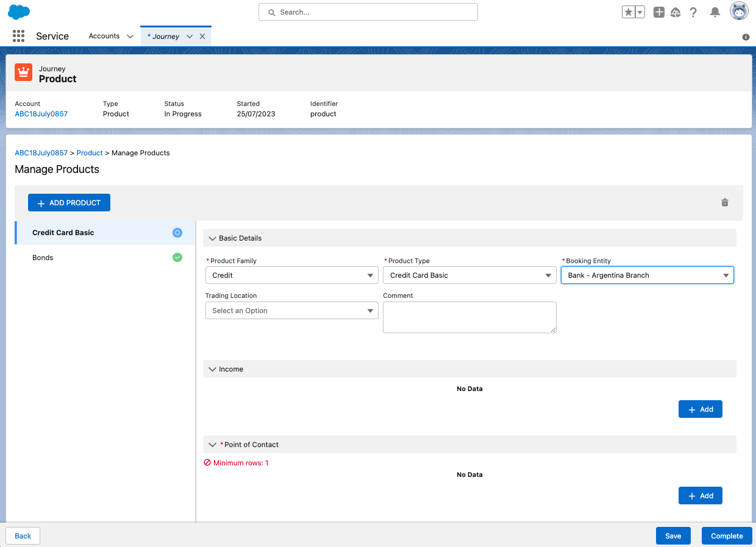Open the Favorites star icon

click(x=628, y=12)
